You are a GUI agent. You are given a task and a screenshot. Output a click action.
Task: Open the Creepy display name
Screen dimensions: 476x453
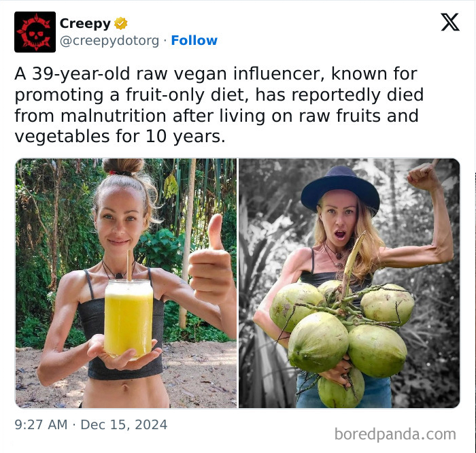[85, 23]
